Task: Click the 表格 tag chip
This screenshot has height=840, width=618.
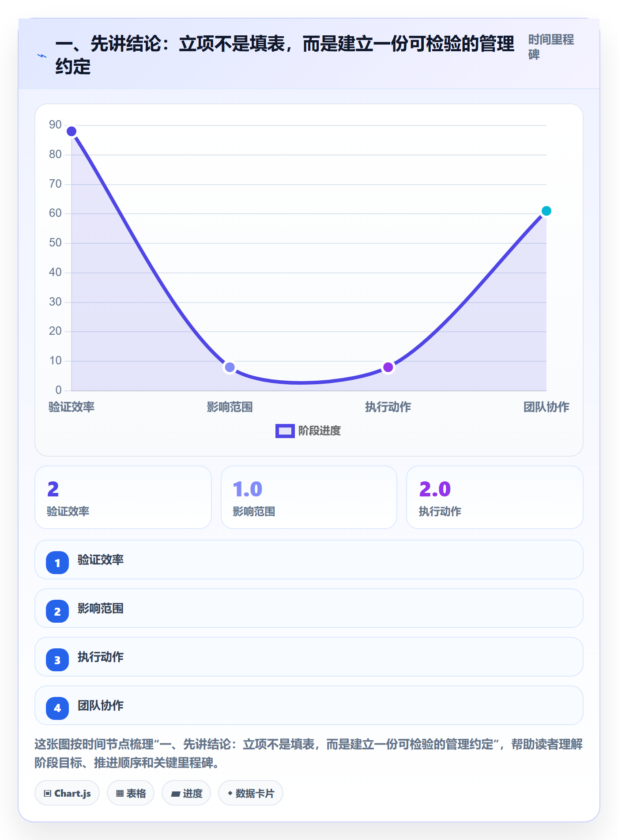Action: [131, 793]
